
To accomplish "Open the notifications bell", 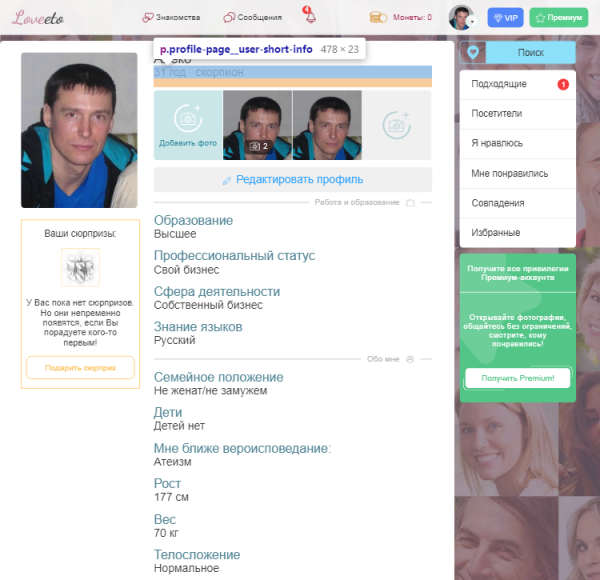I will (x=309, y=16).
